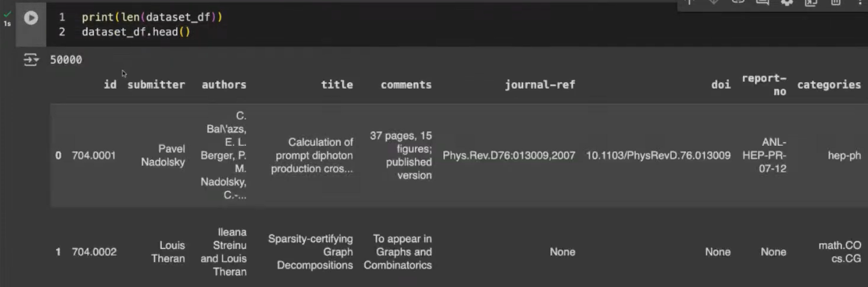Select title 'Sparsity-certifying Graph Decompositions'
This screenshot has height=287, width=868.
coord(310,252)
